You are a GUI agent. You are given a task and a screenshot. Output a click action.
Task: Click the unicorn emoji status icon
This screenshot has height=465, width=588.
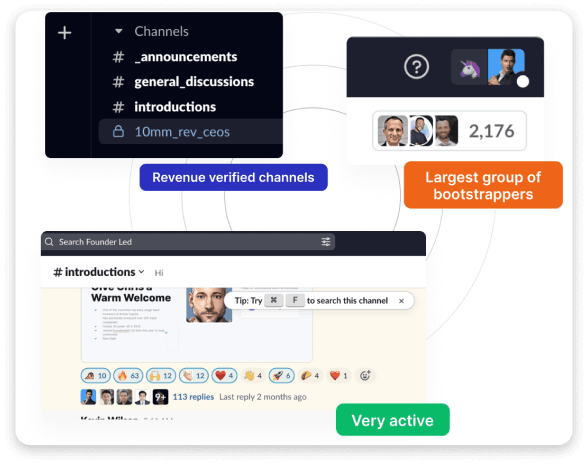[469, 67]
